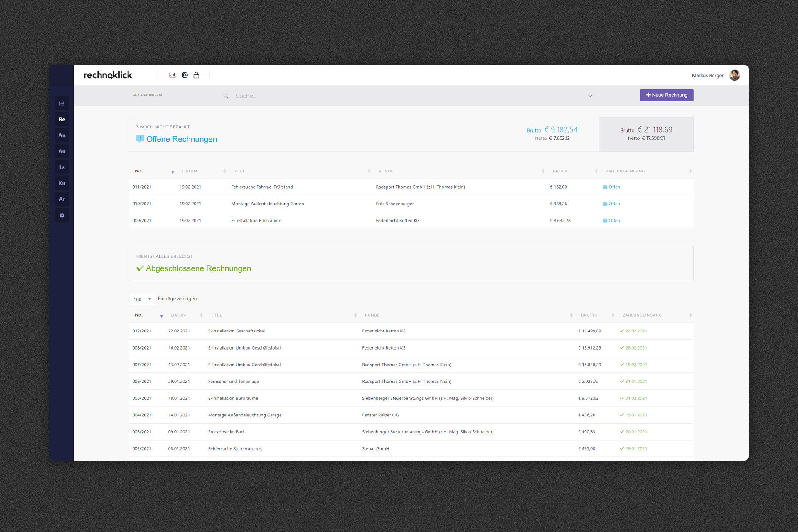This screenshot has height=532, width=798.
Task: Switch to the Ku sidebar section
Action: 62,183
